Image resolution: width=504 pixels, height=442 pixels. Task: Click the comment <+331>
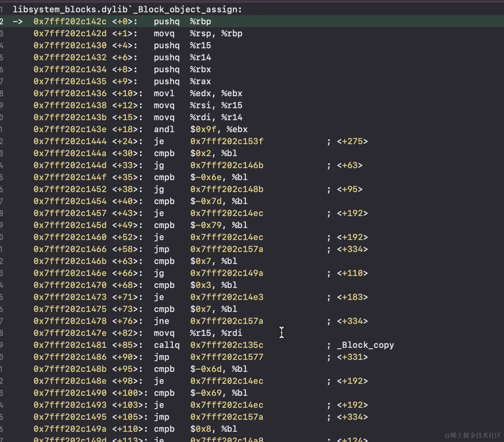[352, 357]
